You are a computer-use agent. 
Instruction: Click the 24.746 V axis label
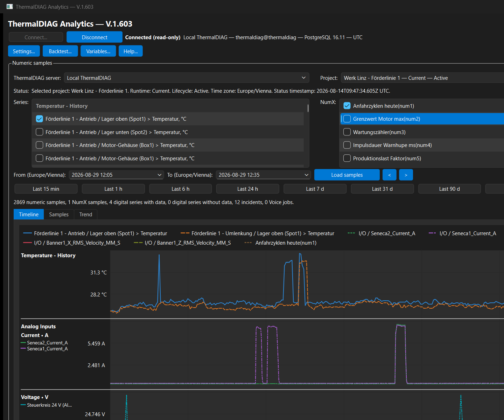[x=95, y=414]
